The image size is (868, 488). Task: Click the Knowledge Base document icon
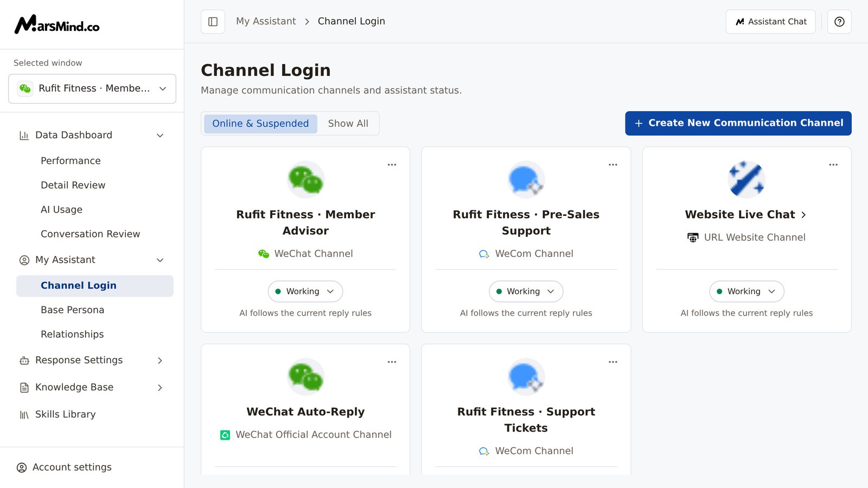click(x=24, y=388)
